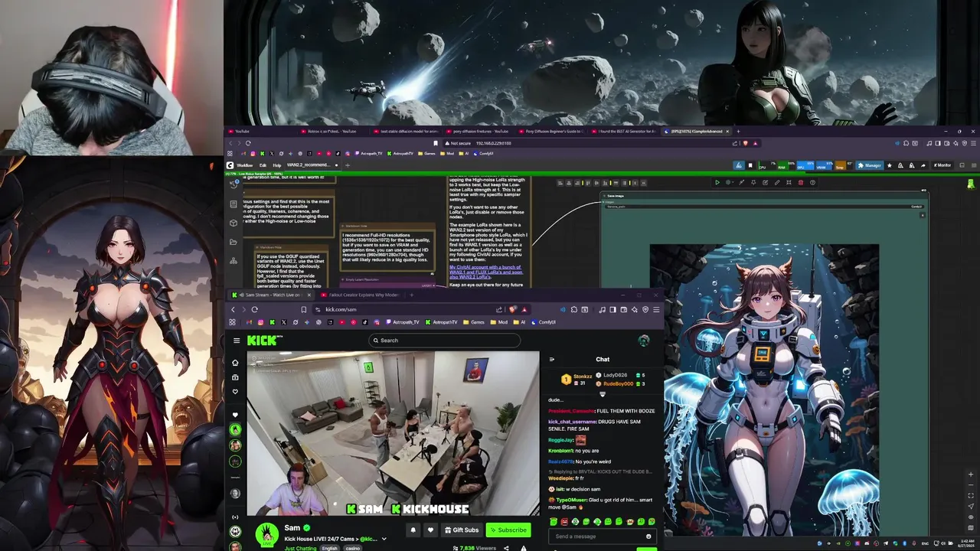Viewport: 980px width, 551px height.
Task: Open the Leo AI sparkle icon in Kick window
Action: 634,309
